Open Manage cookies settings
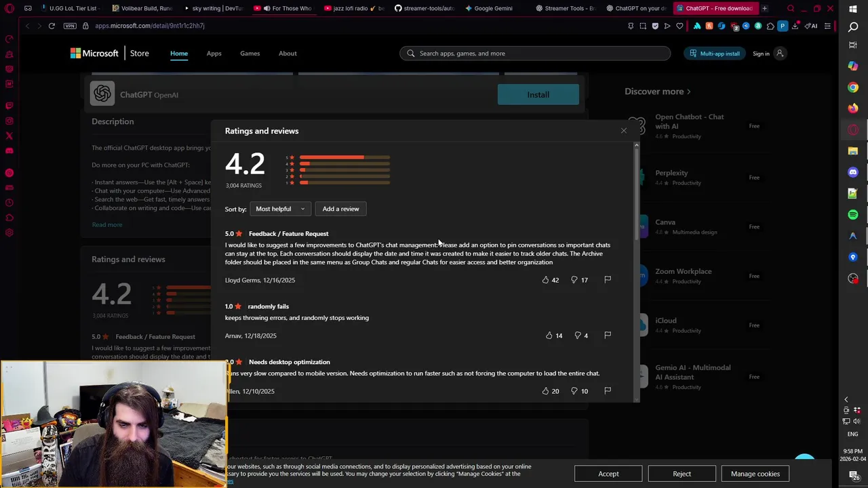 (x=755, y=474)
